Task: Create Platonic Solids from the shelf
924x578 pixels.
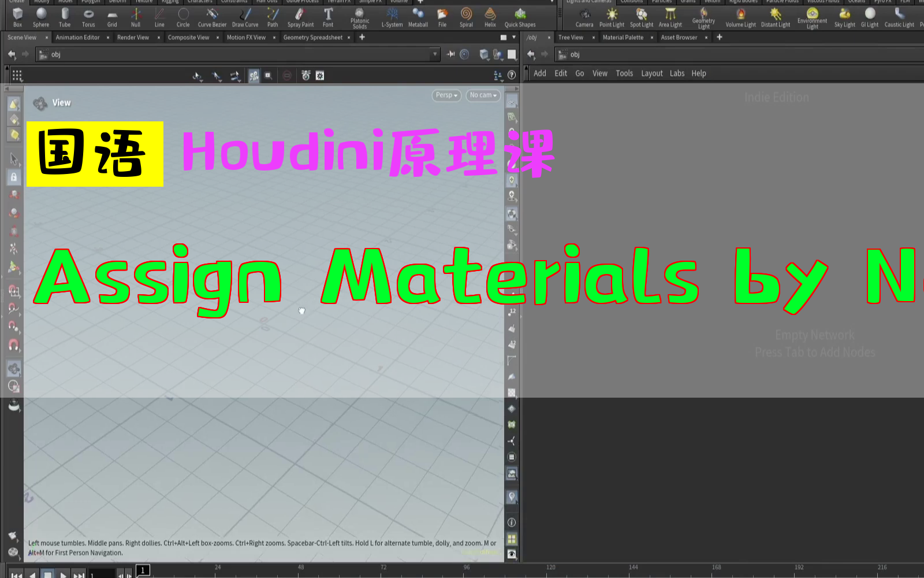Action: point(360,18)
